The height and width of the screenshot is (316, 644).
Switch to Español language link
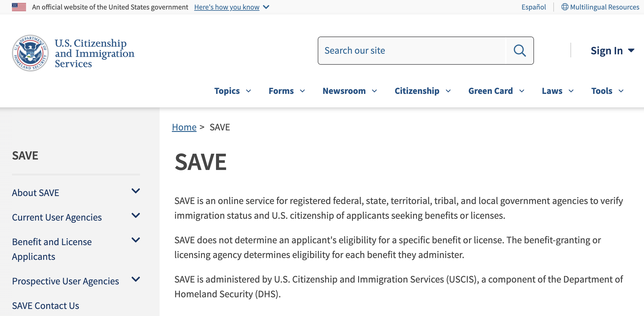(x=533, y=7)
